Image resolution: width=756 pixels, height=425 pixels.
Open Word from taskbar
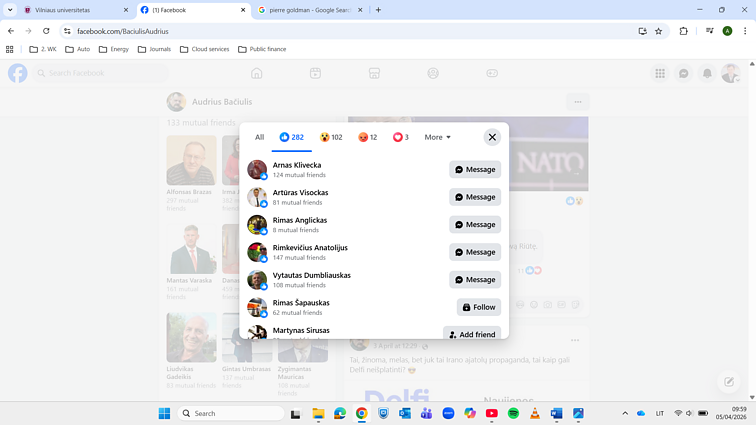(x=556, y=413)
